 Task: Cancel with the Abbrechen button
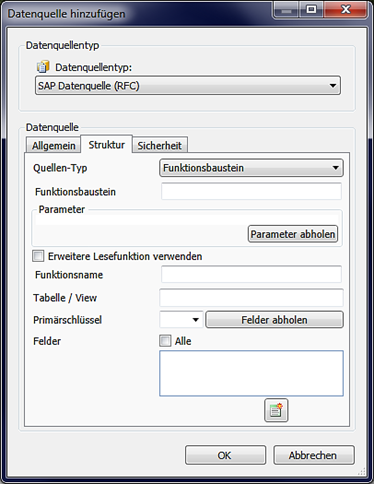[314, 455]
